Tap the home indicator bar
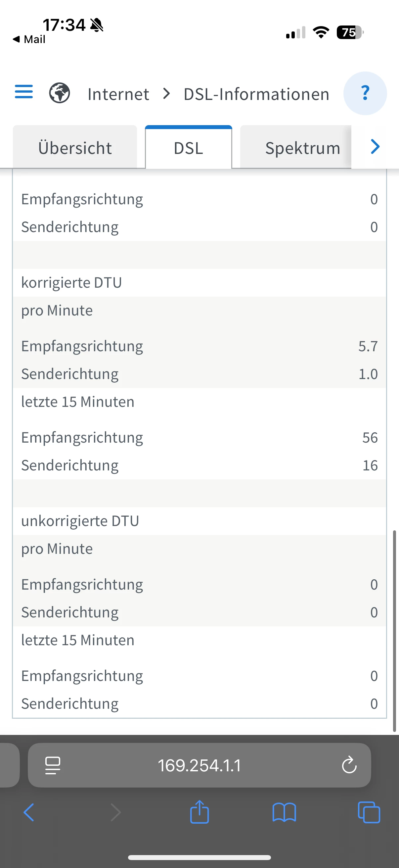This screenshot has height=868, width=399. pyautogui.click(x=199, y=857)
